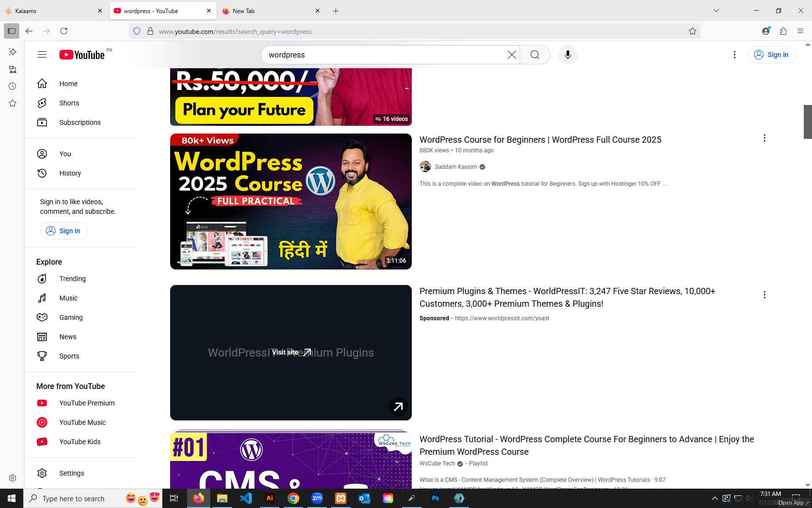Click the arrow icon on the ad thumbnail corner
812x508 pixels.
coord(398,407)
